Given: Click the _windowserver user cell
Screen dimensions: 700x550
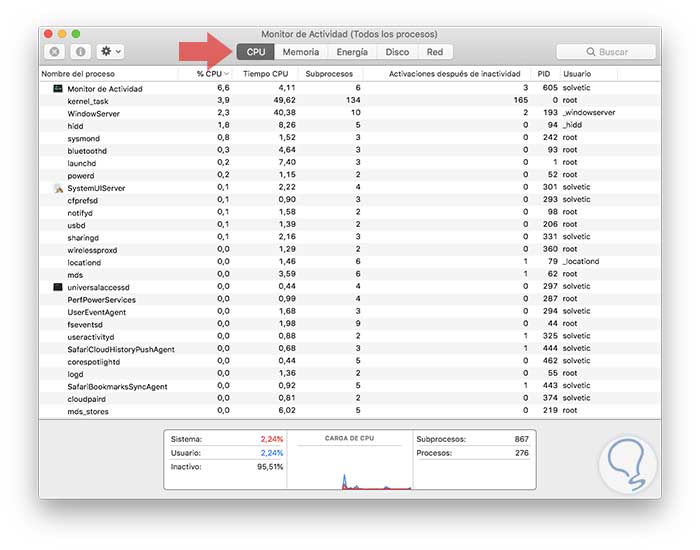Looking at the screenshot, I should tap(589, 112).
